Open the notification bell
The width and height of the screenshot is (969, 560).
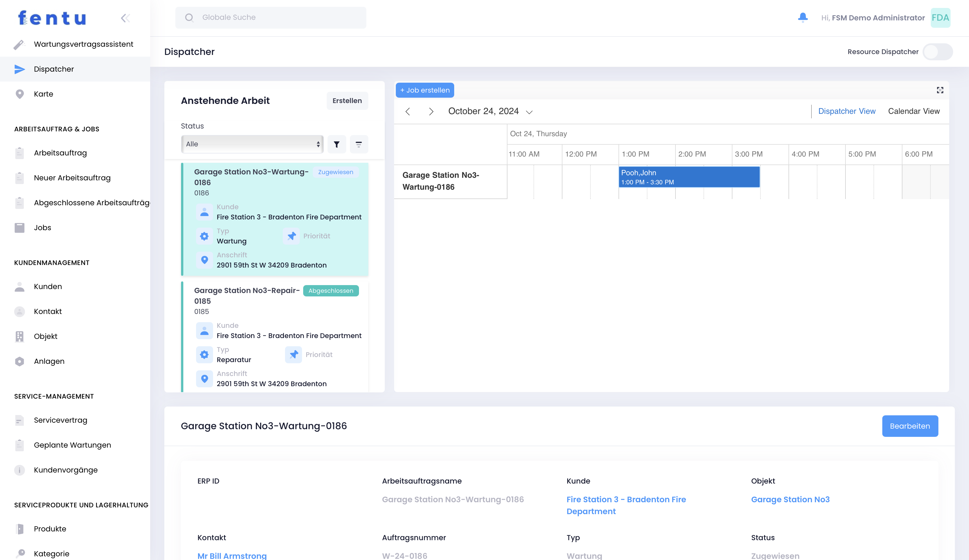point(802,18)
